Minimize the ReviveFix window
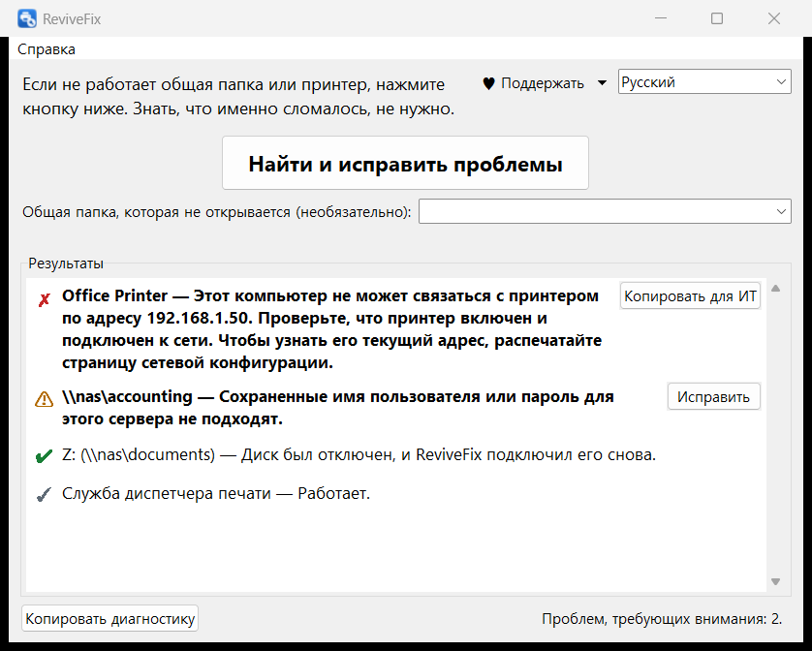 point(661,18)
